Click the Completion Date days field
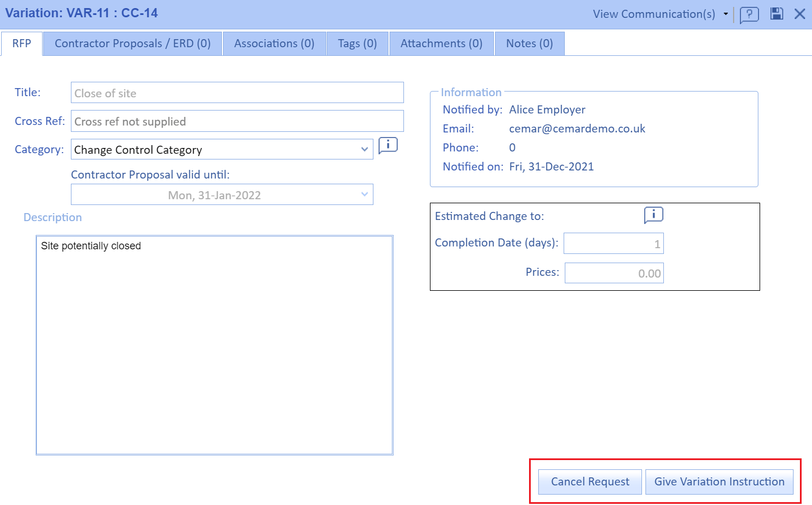812x505 pixels. tap(613, 244)
